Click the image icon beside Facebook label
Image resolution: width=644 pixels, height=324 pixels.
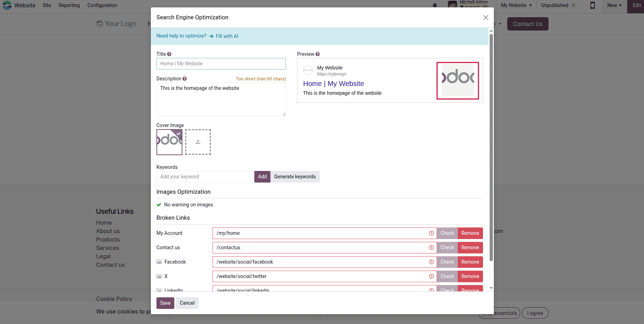point(159,262)
